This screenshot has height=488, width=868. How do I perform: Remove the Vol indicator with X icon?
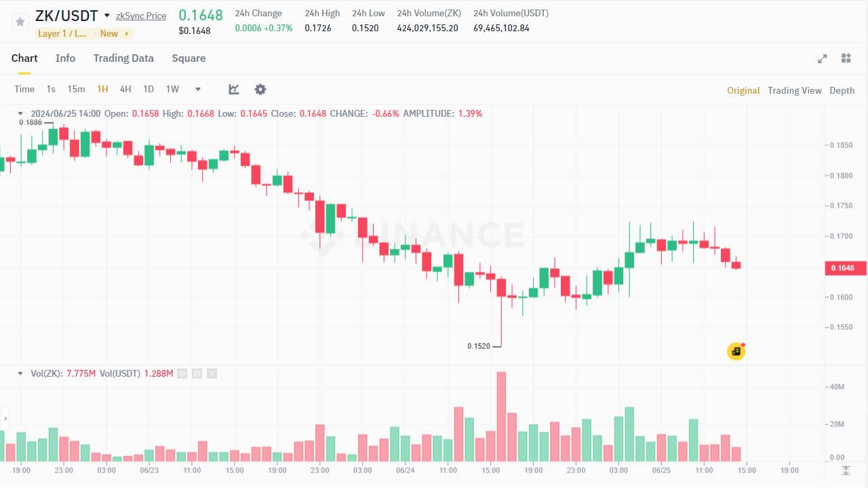point(212,373)
